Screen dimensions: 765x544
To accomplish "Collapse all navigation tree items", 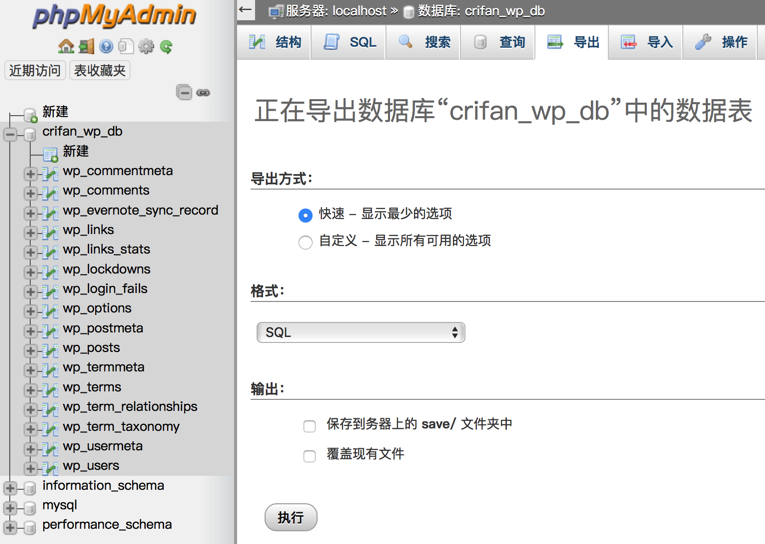I will (184, 92).
